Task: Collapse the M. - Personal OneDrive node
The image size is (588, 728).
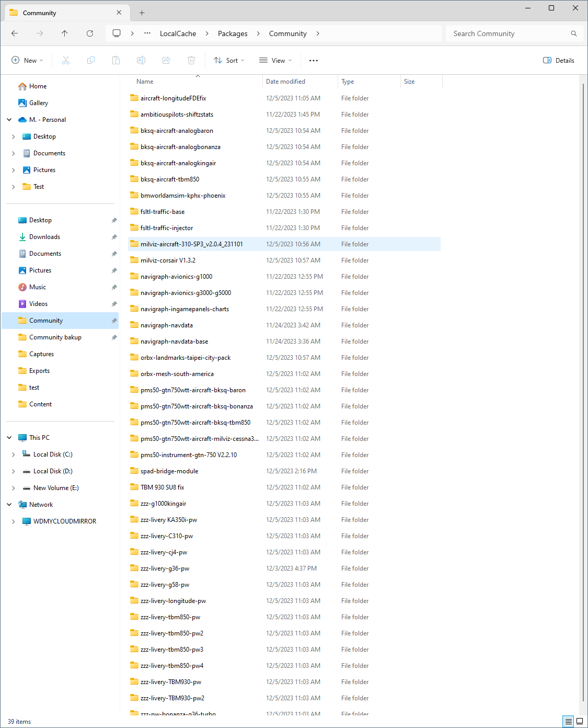Action: (x=9, y=120)
